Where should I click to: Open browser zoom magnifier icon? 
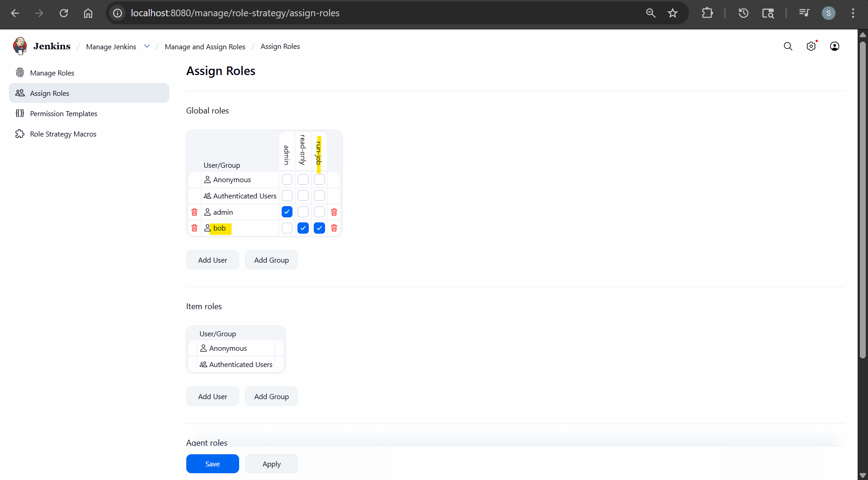(651, 13)
